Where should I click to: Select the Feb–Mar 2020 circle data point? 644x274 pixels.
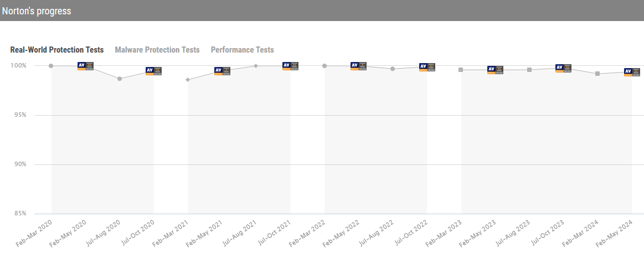(51, 66)
